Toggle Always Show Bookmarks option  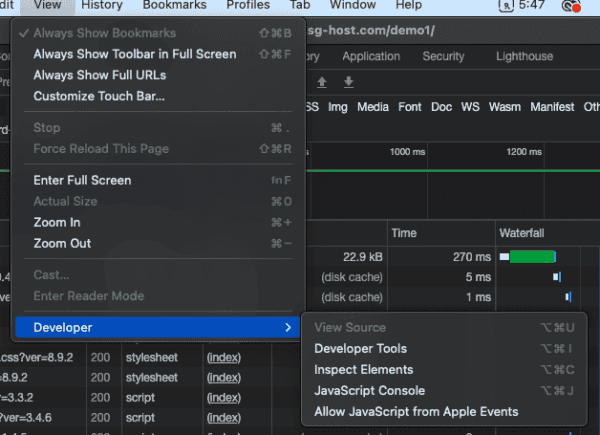click(157, 33)
